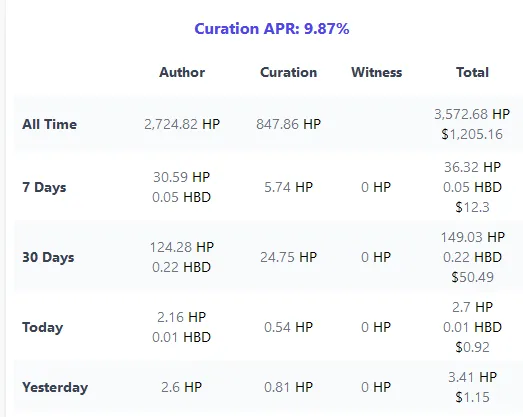
Task: Select 0 HP witness value for Yesterday
Action: pos(376,387)
